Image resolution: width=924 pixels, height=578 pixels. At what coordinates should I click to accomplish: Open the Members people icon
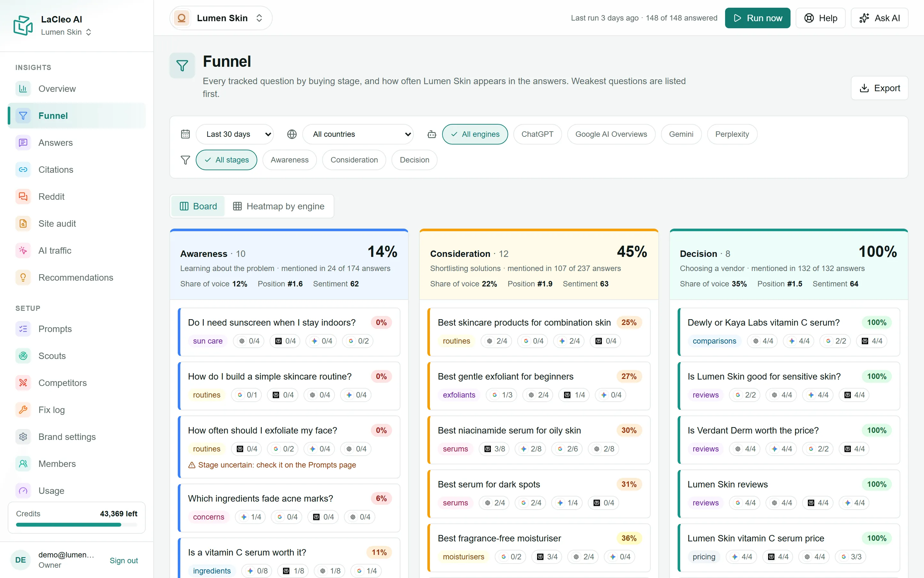click(23, 464)
